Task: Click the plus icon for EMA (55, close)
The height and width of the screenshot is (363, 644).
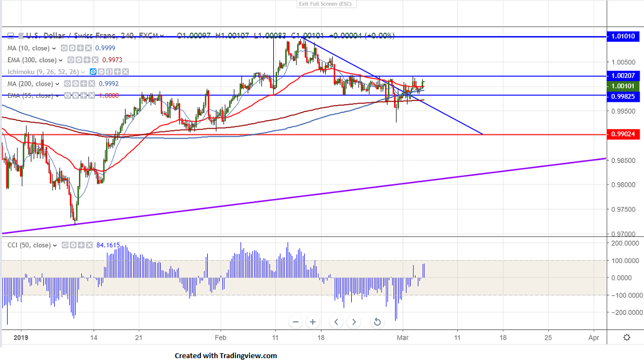Action: click(x=84, y=95)
